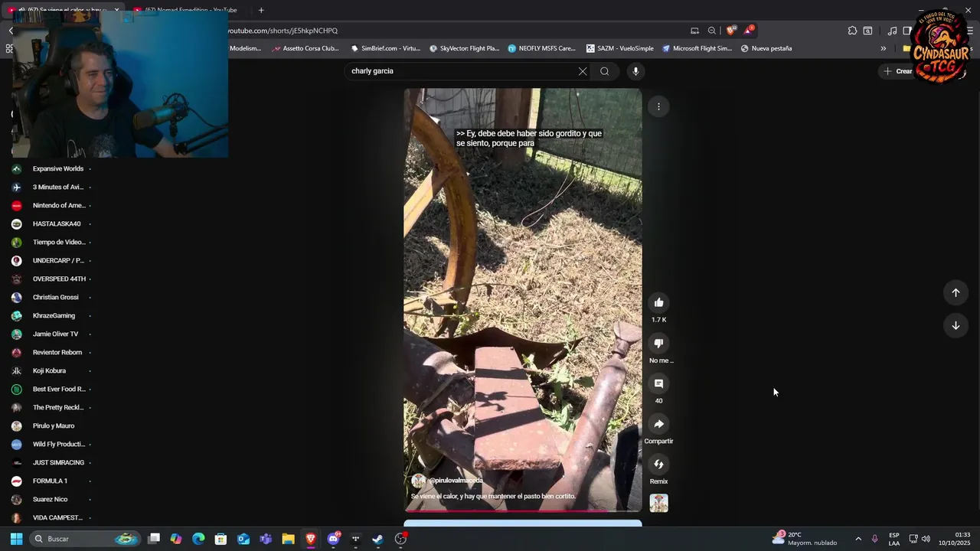The width and height of the screenshot is (980, 551).
Task: Open NEOFLY MSFS Career bookmark
Action: (x=541, y=48)
